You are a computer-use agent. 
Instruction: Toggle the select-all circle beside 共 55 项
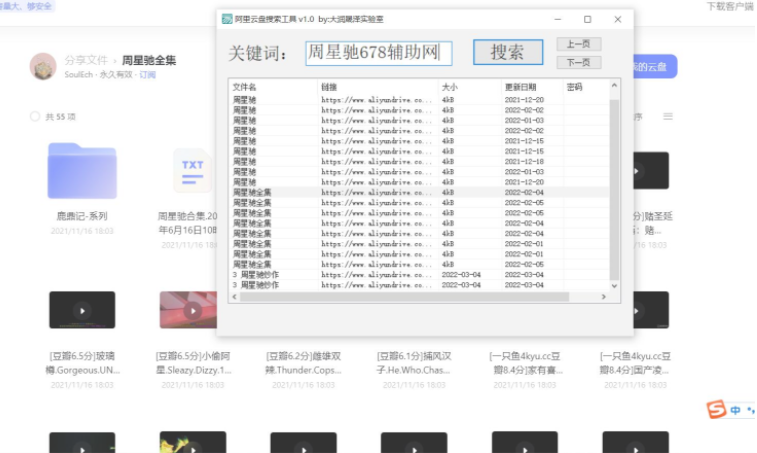click(x=35, y=117)
